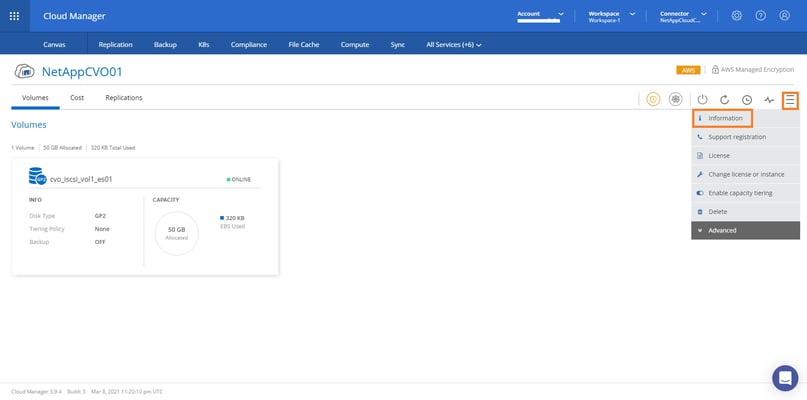Image resolution: width=807 pixels, height=400 pixels.
Task: Select Enable capacity tiering option
Action: point(739,192)
